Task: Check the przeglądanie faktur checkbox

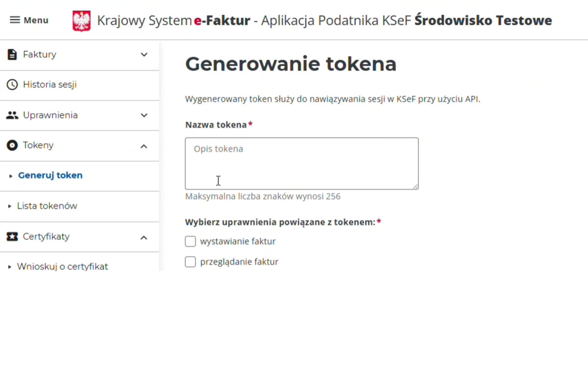Action: pos(191,262)
